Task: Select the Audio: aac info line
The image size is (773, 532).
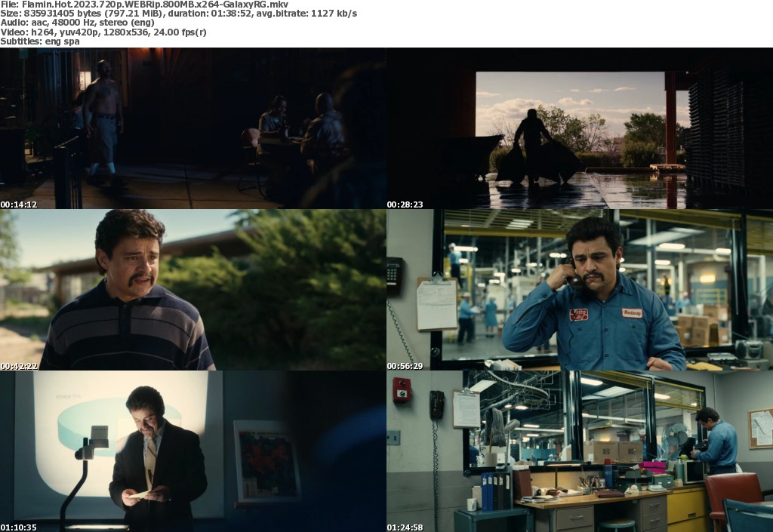Action: (x=78, y=23)
